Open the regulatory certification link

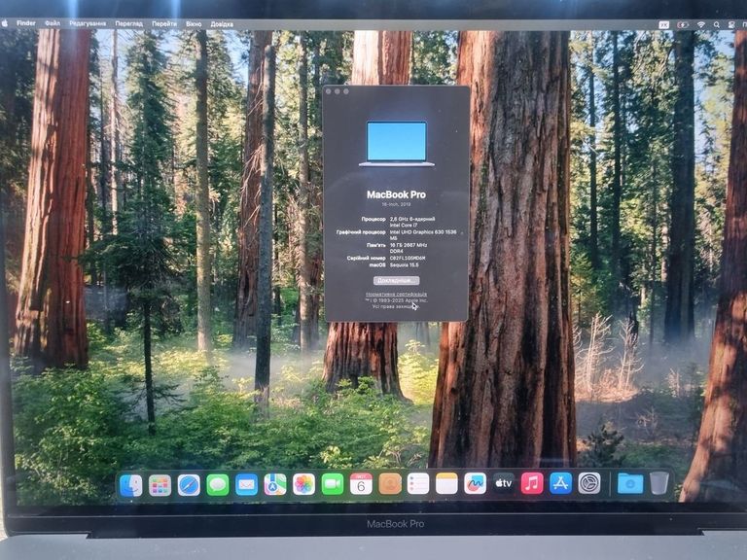(x=397, y=295)
